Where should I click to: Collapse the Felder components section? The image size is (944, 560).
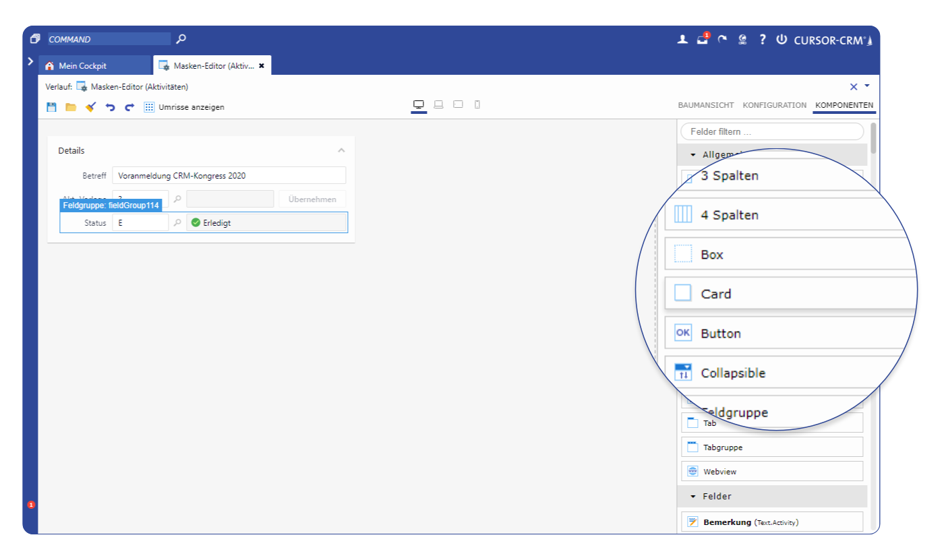[x=692, y=497]
